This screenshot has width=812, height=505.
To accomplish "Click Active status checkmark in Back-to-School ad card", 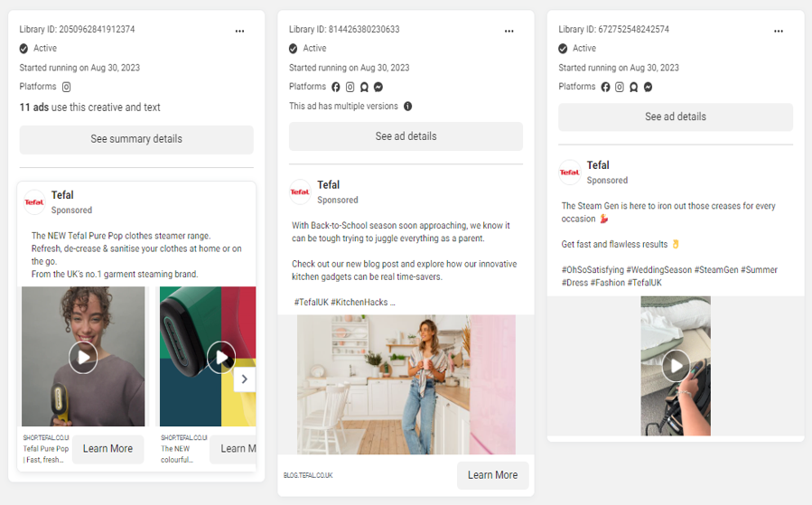I will [294, 49].
